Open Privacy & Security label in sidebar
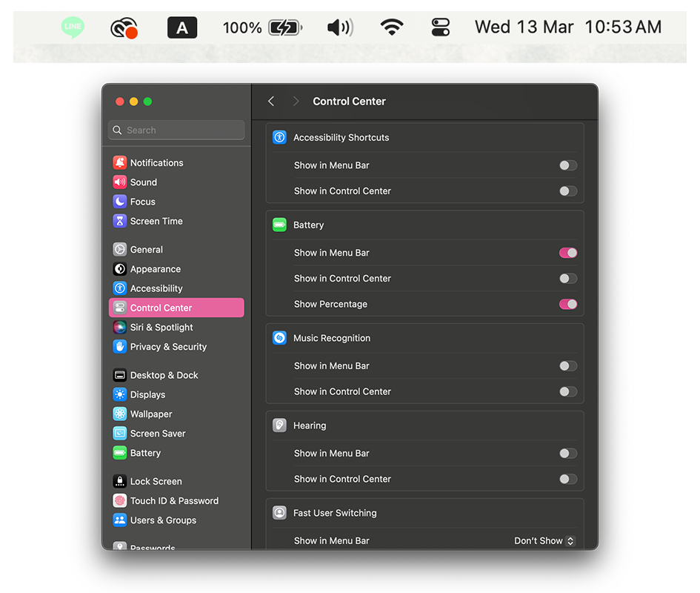The height and width of the screenshot is (593, 700). point(168,347)
